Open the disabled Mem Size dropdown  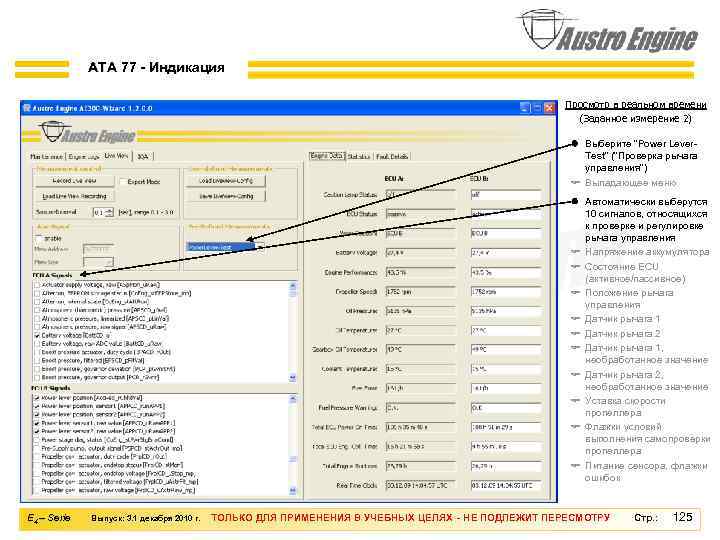[98, 262]
